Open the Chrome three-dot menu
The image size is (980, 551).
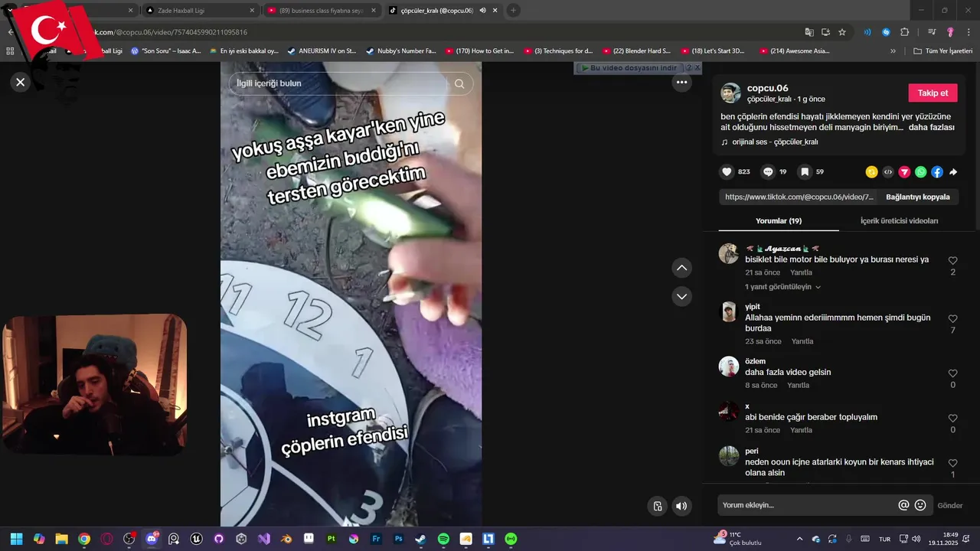pos(969,32)
